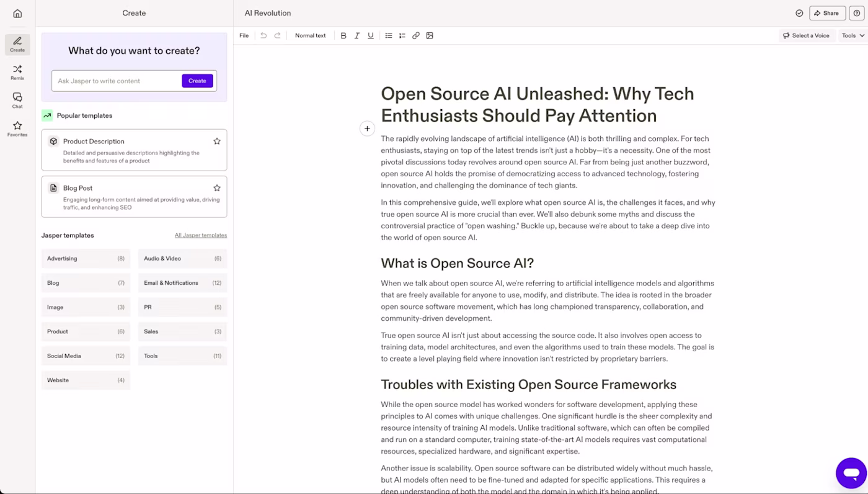
Task: Undo the last edit
Action: (263, 35)
